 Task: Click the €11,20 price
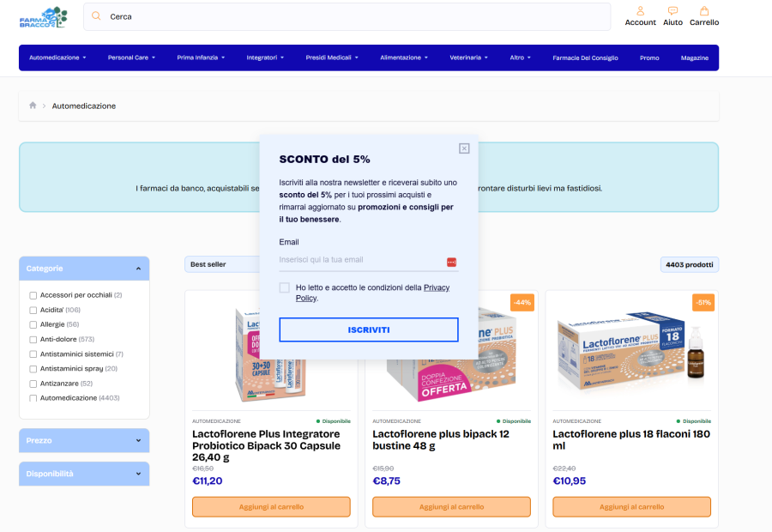point(208,481)
